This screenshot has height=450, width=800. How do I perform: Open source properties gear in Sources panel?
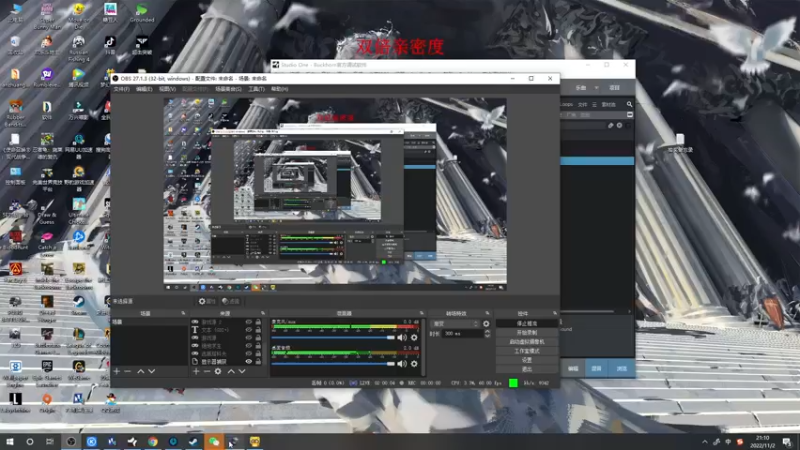[x=219, y=371]
